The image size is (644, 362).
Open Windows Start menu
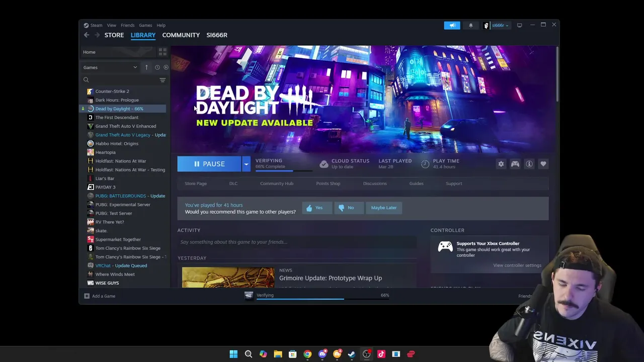(233, 354)
